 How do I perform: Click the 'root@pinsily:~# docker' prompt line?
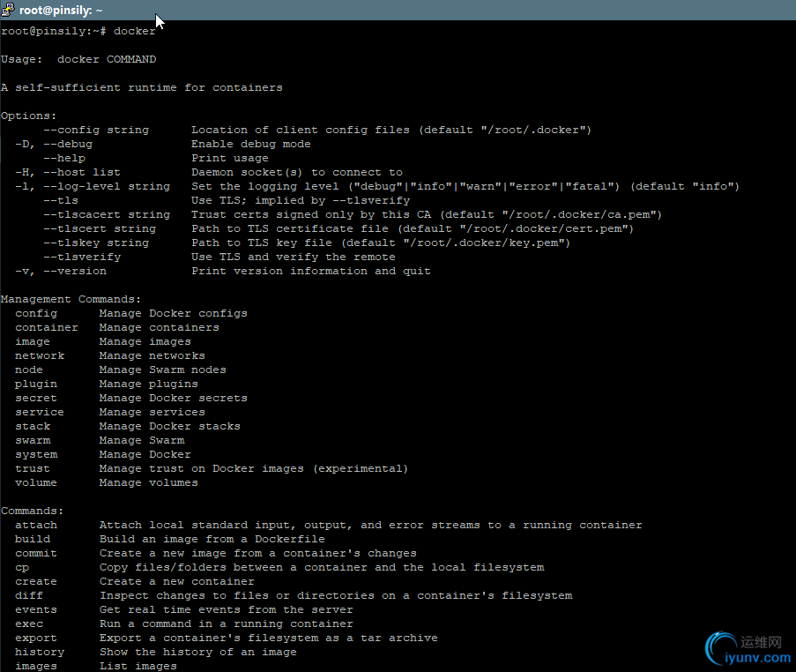click(x=78, y=32)
